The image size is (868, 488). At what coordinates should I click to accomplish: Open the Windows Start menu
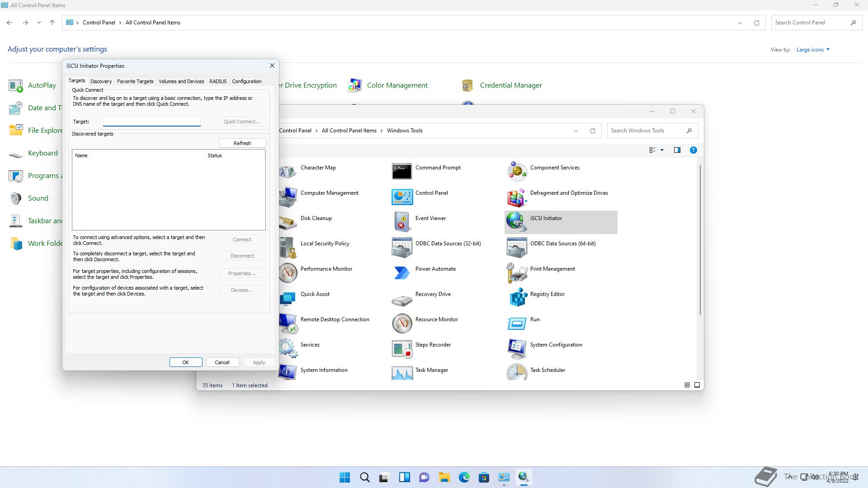(344, 477)
